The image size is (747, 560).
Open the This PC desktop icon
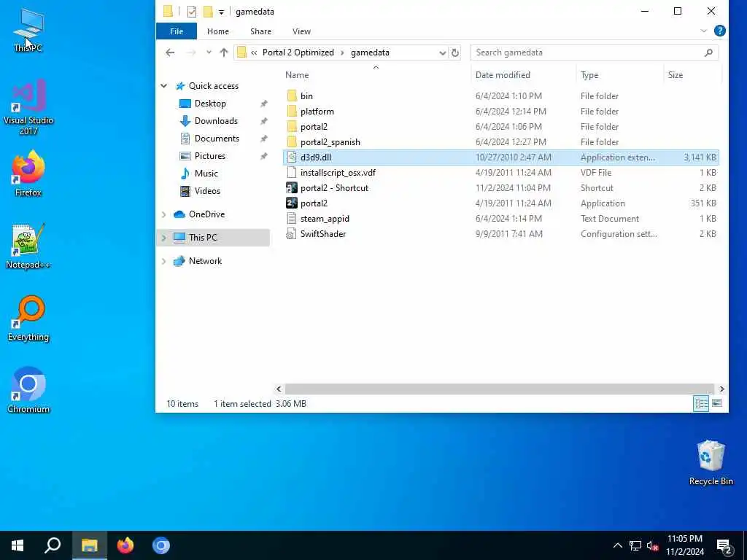point(28,30)
